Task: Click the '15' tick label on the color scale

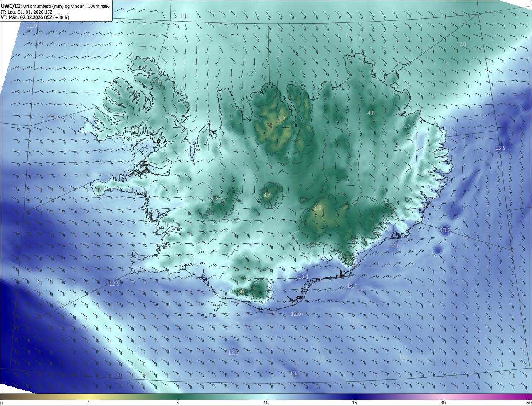Action: 355,403
